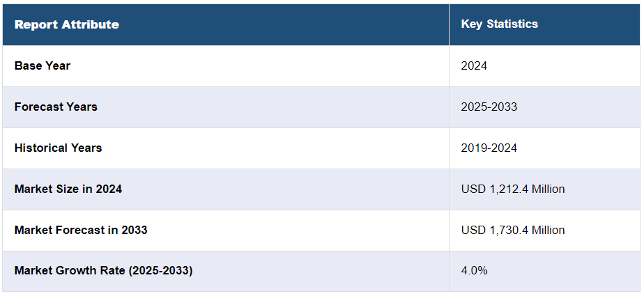This screenshot has width=644, height=296.
Task: Select the Historical Years label cell
Action: pos(58,148)
